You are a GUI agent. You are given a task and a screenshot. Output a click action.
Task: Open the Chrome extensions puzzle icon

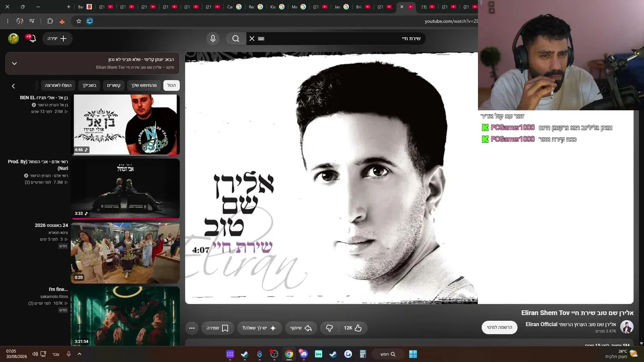click(50, 21)
